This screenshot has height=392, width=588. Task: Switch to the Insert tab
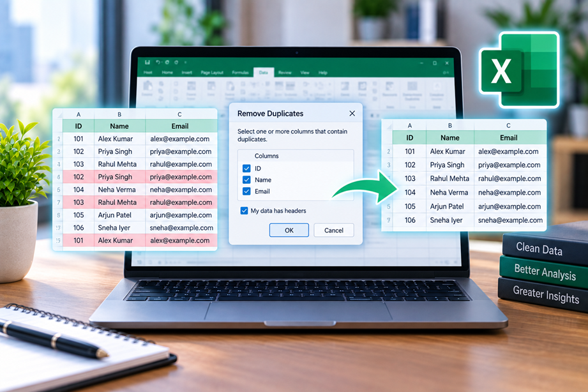point(187,72)
